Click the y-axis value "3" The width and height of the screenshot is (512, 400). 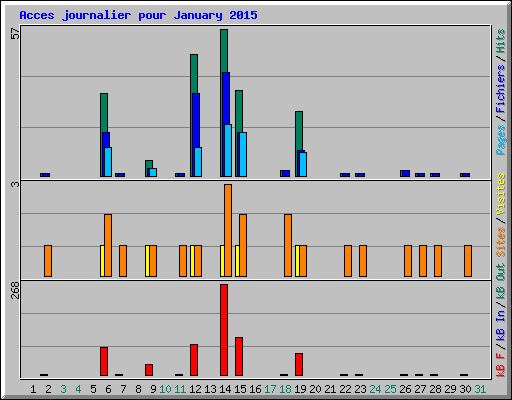click(x=15, y=184)
